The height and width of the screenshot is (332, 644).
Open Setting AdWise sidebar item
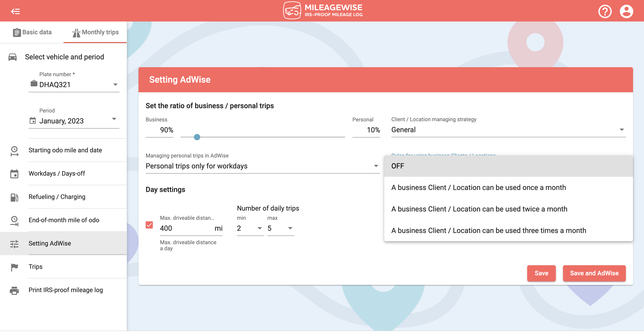63,243
